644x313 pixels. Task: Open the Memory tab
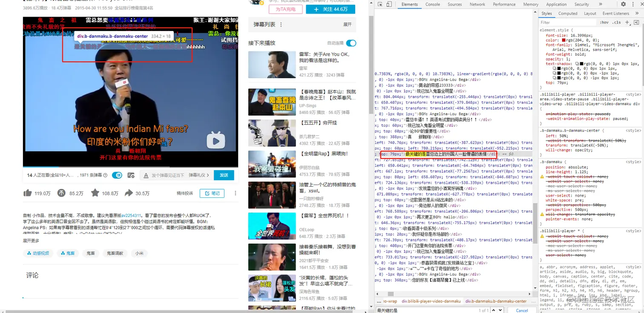531,4
